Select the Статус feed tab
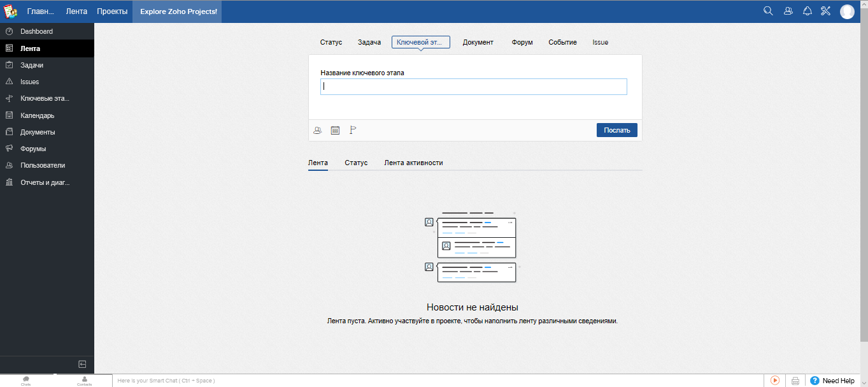This screenshot has width=868, height=387. coord(356,163)
